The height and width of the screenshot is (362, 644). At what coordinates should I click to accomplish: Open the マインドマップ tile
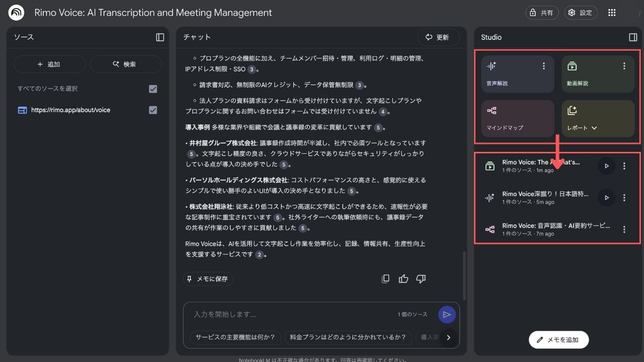(x=517, y=119)
